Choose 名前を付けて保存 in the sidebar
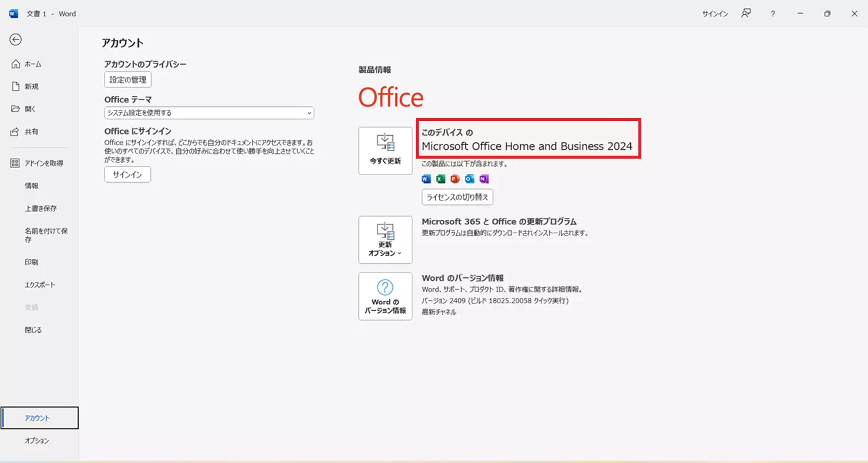Screen dimensions: 868x463 [46, 235]
